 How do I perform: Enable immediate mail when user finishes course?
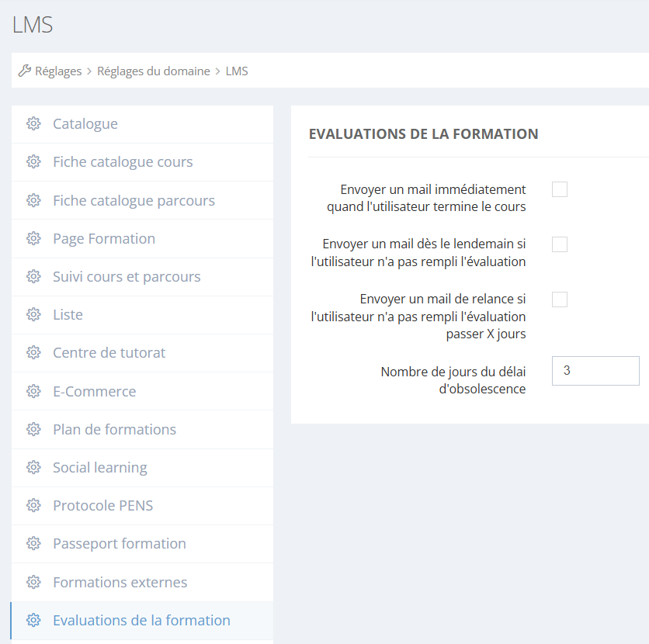click(560, 189)
